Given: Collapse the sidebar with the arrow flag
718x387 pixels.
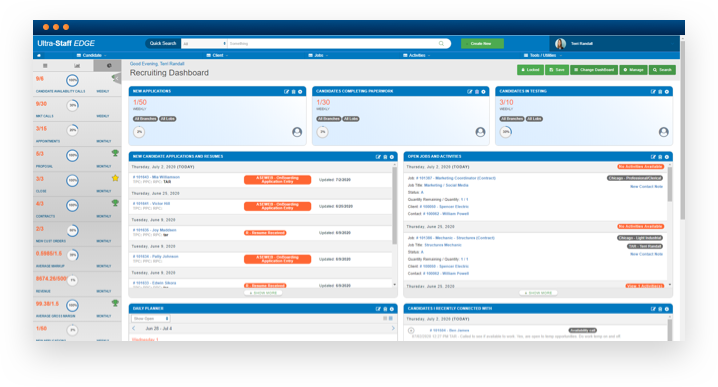Looking at the screenshot, I should pyautogui.click(x=116, y=79).
